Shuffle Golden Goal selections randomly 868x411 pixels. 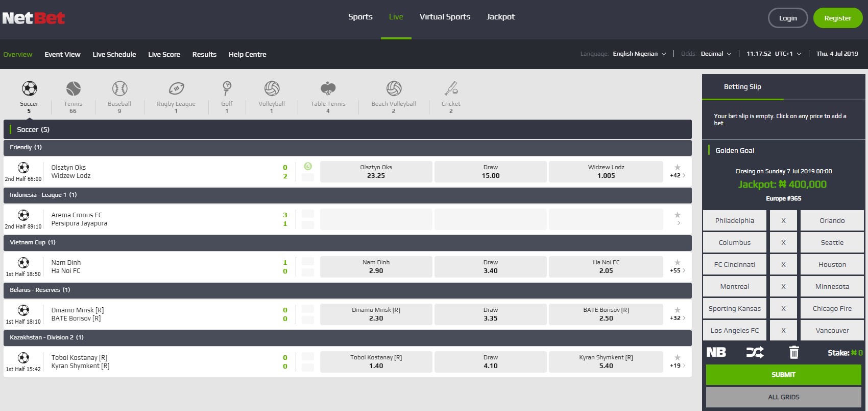755,352
